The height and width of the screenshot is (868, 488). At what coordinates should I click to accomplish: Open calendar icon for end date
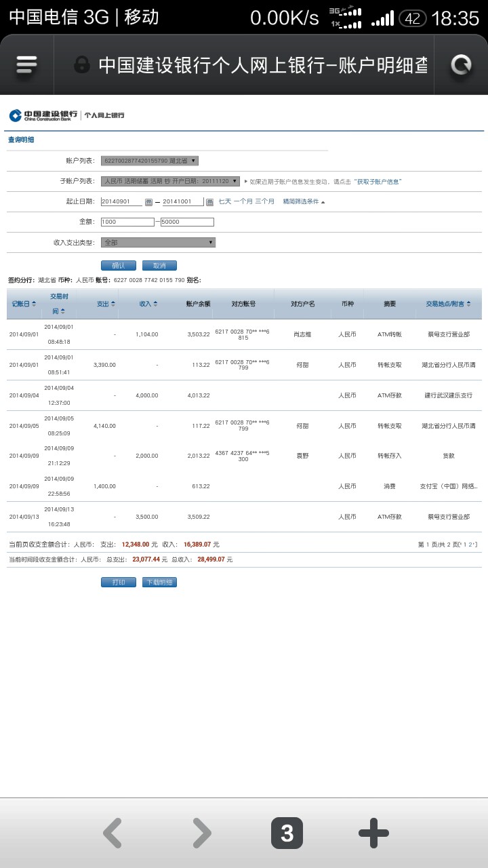click(x=209, y=202)
